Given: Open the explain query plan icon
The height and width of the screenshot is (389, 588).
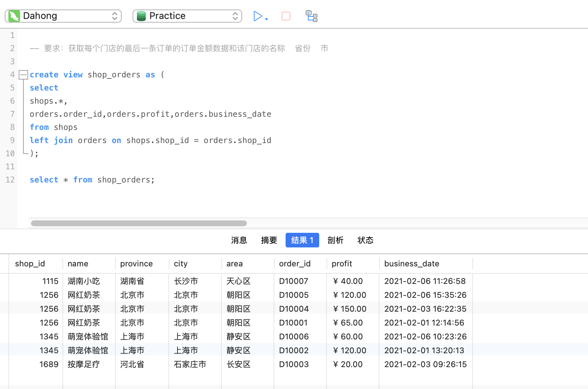Looking at the screenshot, I should point(311,16).
